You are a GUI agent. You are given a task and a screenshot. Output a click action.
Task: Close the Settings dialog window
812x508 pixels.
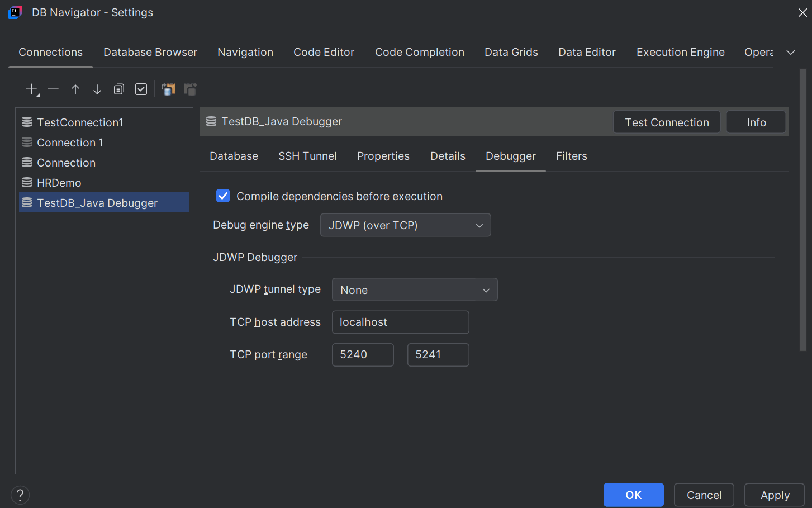pos(802,12)
